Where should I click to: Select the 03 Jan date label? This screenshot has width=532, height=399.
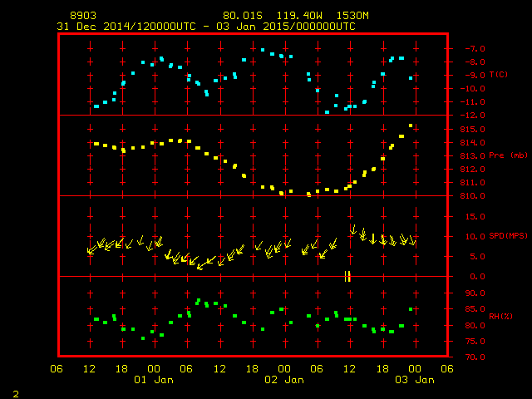pyautogui.click(x=413, y=380)
